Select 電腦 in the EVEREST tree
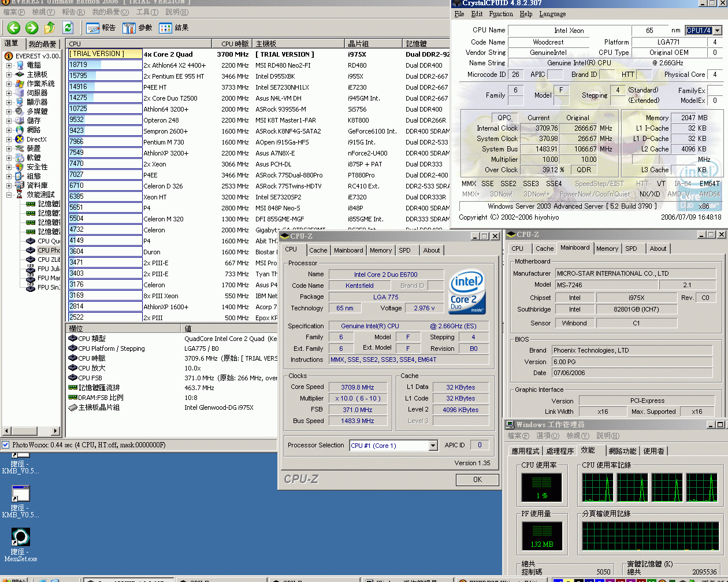Viewport: 728px width, 582px height. [x=34, y=65]
